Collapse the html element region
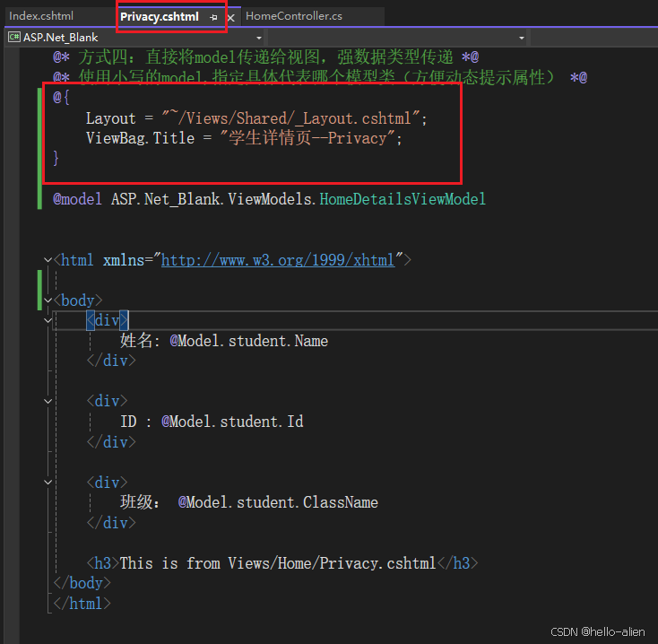Screen dimensions: 658x644 coord(48,260)
